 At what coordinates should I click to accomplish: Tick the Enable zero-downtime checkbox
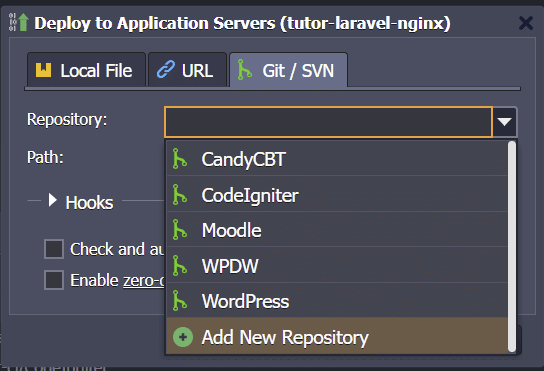(x=54, y=280)
